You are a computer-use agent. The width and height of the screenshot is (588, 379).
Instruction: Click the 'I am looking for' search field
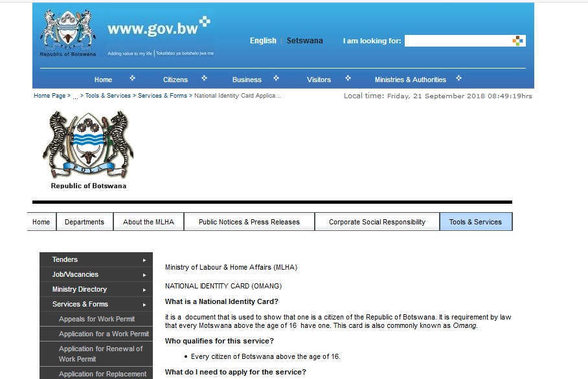[x=457, y=41]
